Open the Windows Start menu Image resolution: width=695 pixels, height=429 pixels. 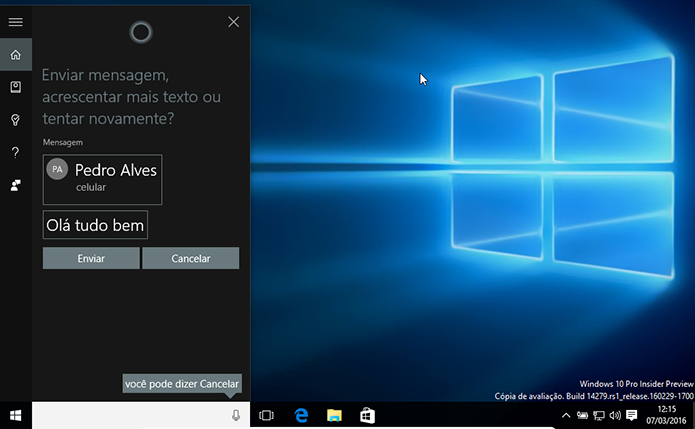click(x=16, y=415)
